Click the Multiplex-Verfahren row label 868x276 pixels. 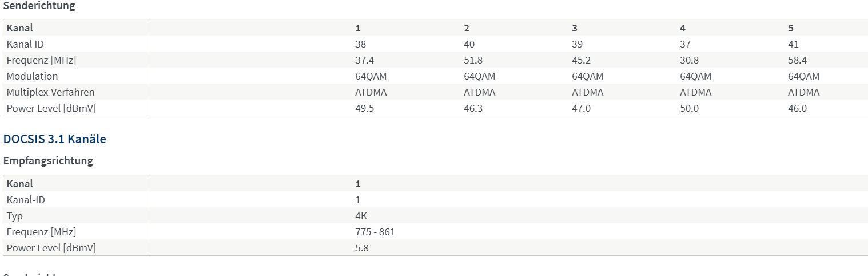coord(50,92)
